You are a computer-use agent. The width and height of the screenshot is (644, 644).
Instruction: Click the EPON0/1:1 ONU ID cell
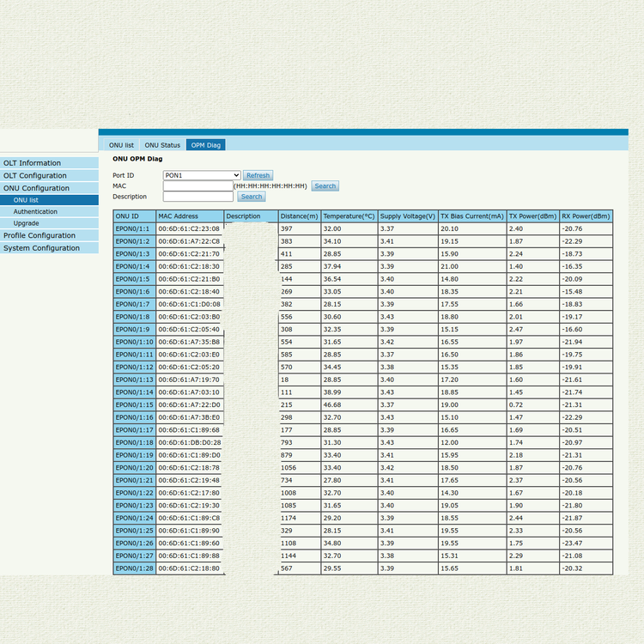point(133,228)
